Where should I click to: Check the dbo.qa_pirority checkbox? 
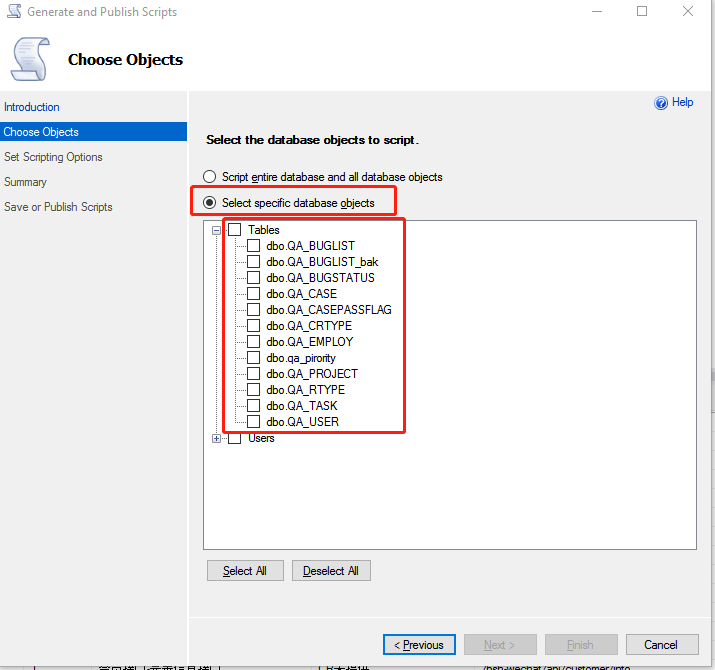click(x=254, y=357)
